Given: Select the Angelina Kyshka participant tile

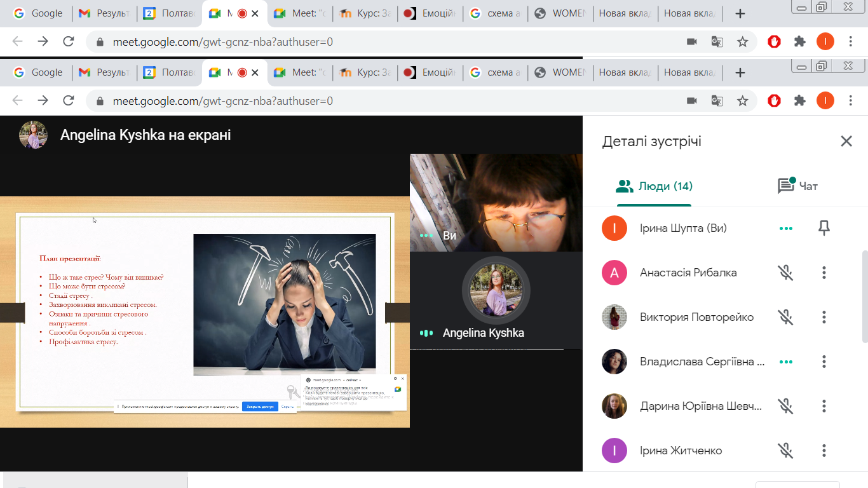Looking at the screenshot, I should tap(496, 300).
